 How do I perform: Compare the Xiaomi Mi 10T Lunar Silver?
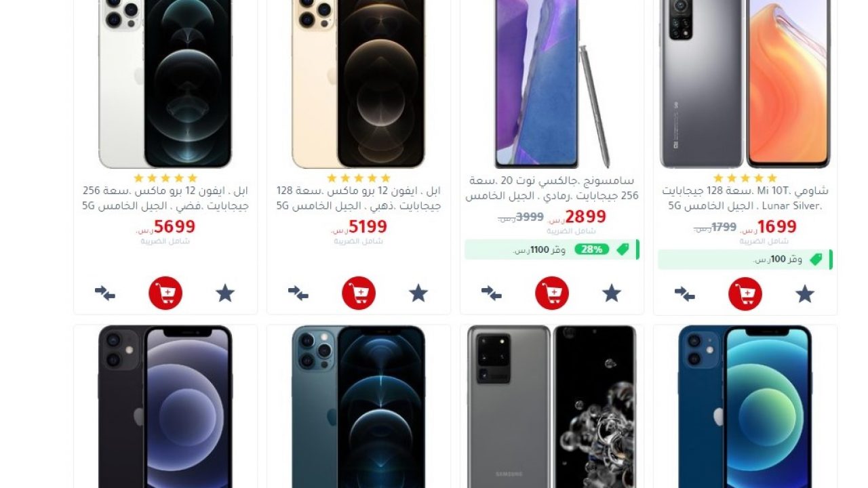685,293
